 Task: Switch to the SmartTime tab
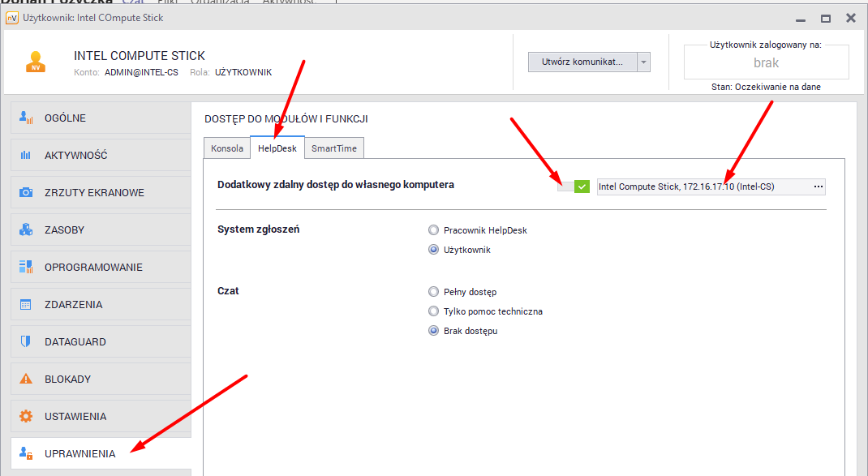334,148
